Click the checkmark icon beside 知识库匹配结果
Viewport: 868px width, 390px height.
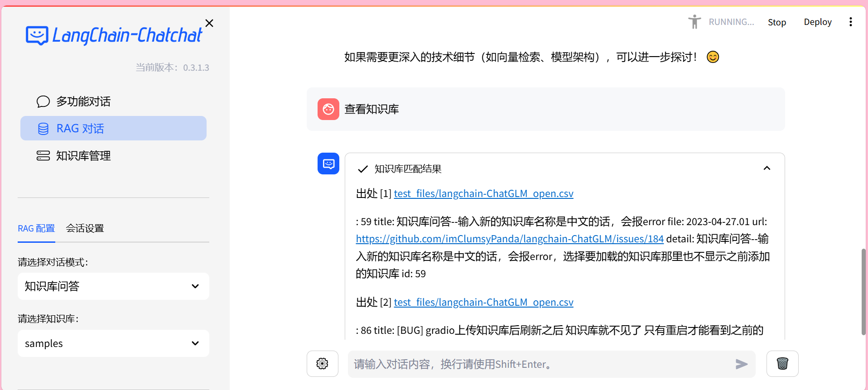363,169
